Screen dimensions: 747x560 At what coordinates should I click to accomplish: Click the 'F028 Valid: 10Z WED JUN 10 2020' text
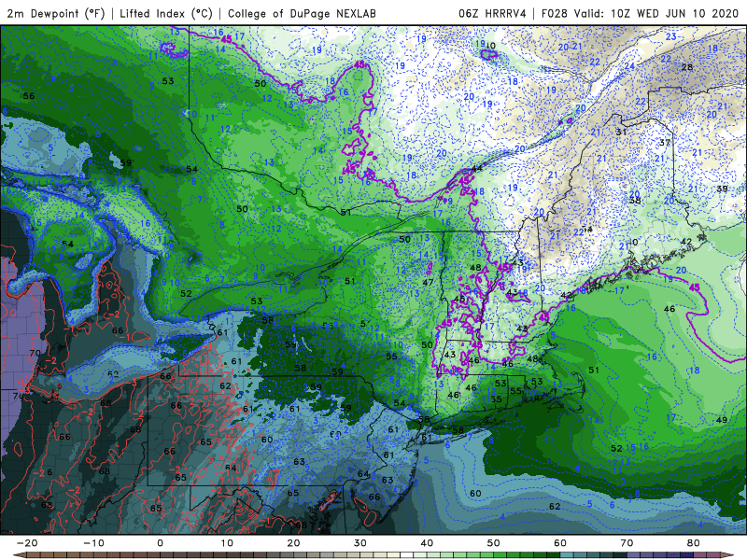click(x=640, y=13)
